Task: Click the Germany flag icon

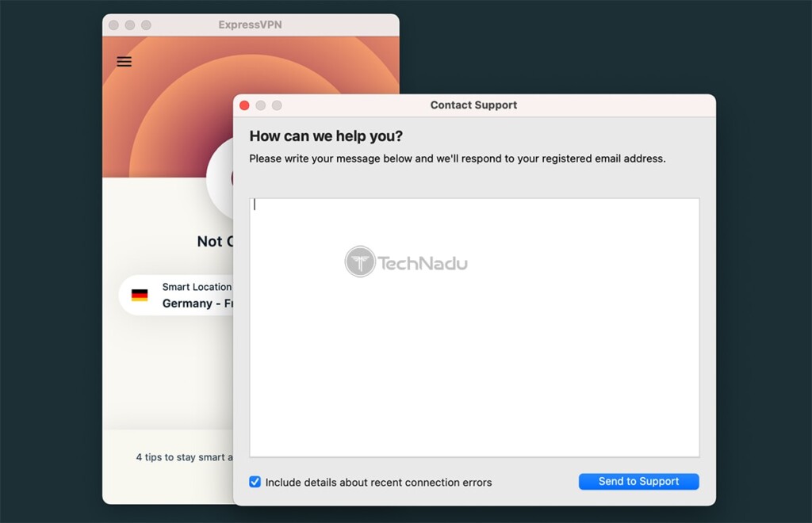Action: pos(140,295)
